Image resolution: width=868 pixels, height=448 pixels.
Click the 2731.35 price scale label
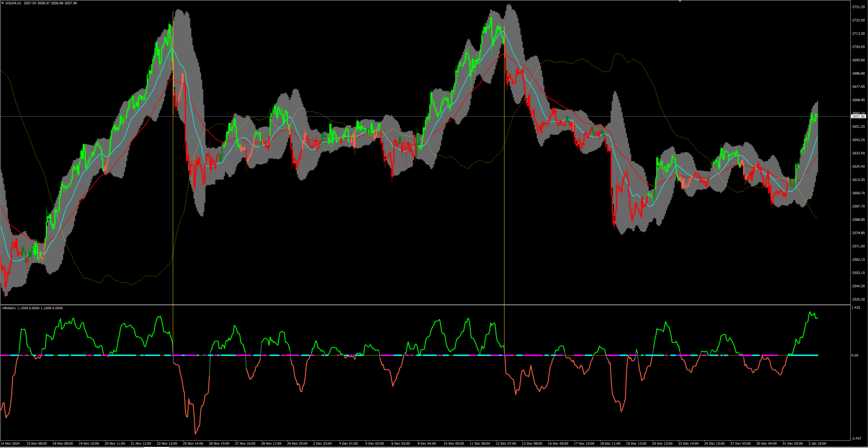click(858, 7)
